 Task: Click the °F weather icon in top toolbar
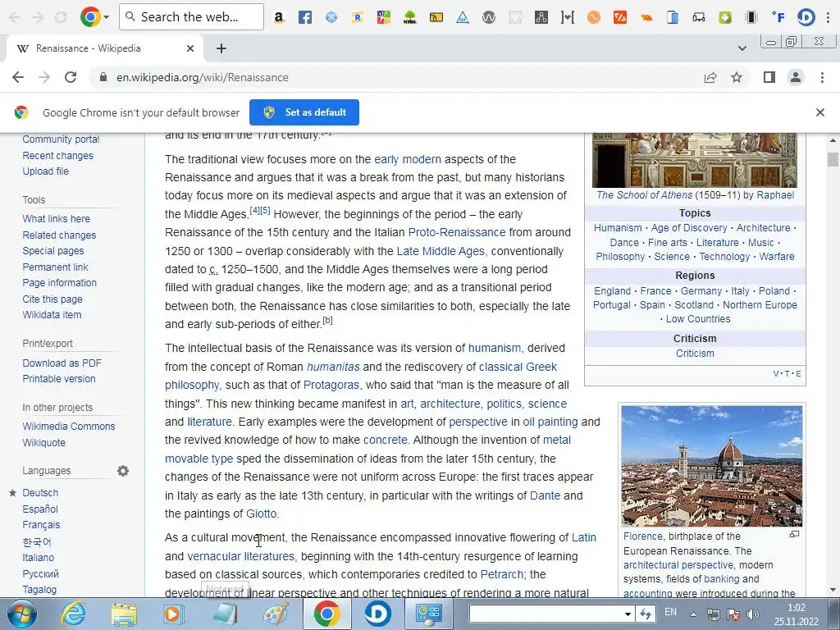pyautogui.click(x=778, y=17)
